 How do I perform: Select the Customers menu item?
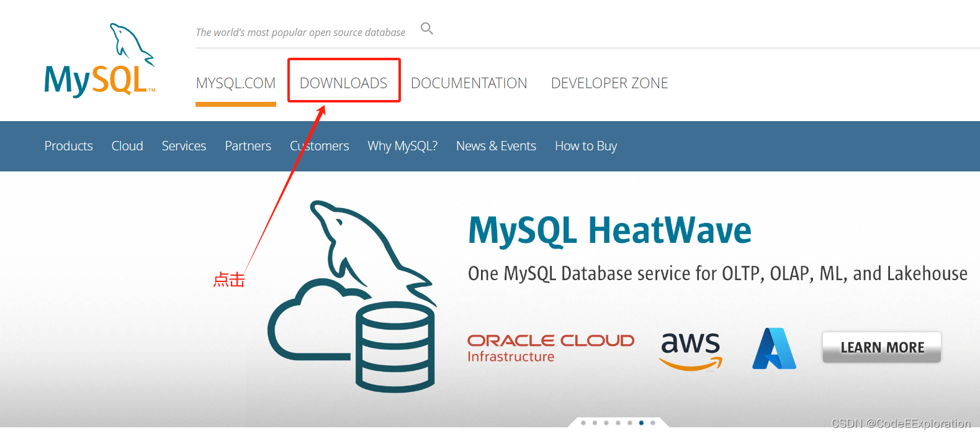pos(320,146)
